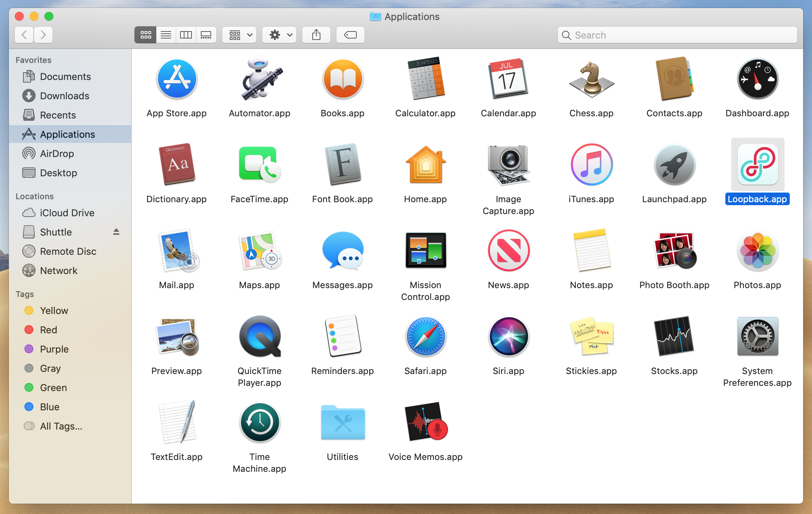The height and width of the screenshot is (514, 812).
Task: Select the Calculator app icon
Action: click(426, 79)
